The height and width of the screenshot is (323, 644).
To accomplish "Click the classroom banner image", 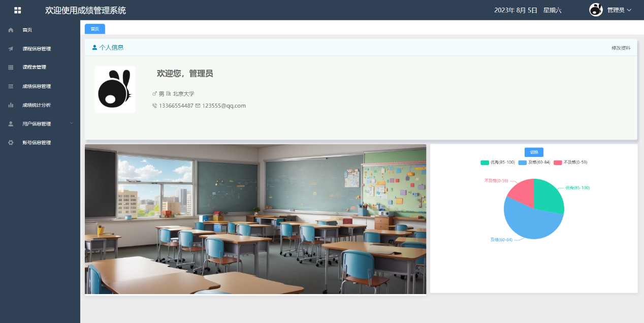I will click(x=255, y=219).
